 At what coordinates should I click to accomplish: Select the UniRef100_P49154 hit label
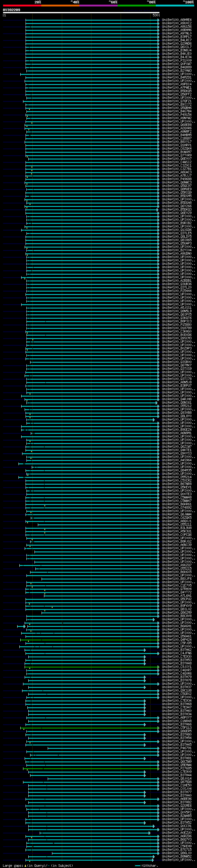tap(176, 115)
